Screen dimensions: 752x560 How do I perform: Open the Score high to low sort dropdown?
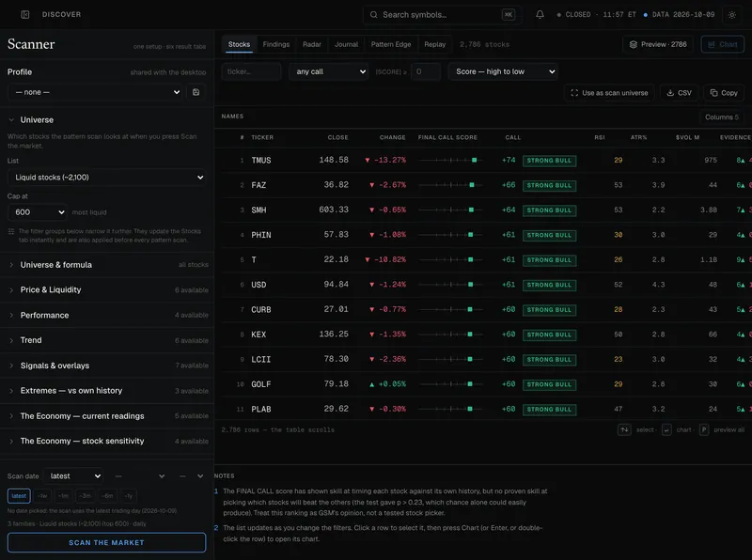click(x=503, y=71)
